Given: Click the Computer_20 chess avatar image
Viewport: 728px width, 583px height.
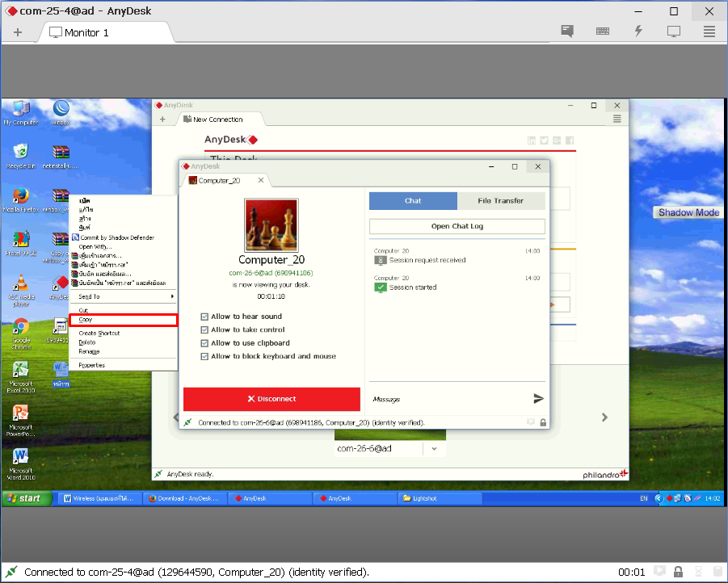Looking at the screenshot, I should coord(271,225).
